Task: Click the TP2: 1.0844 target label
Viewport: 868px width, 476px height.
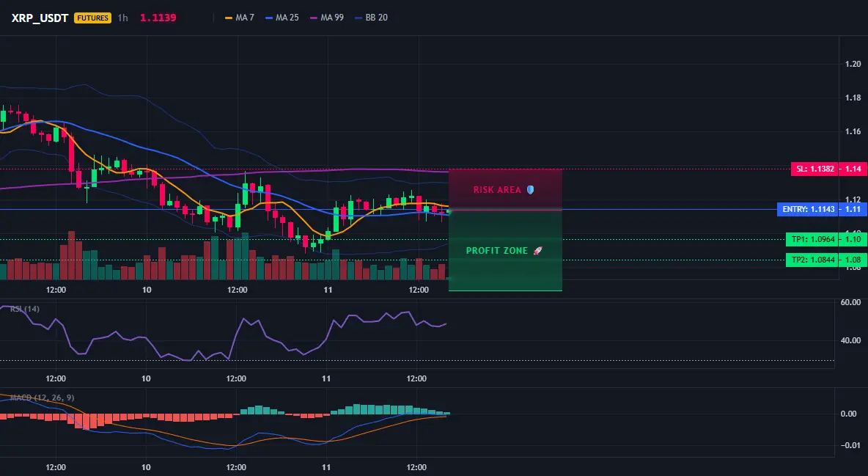Action: pyautogui.click(x=812, y=260)
